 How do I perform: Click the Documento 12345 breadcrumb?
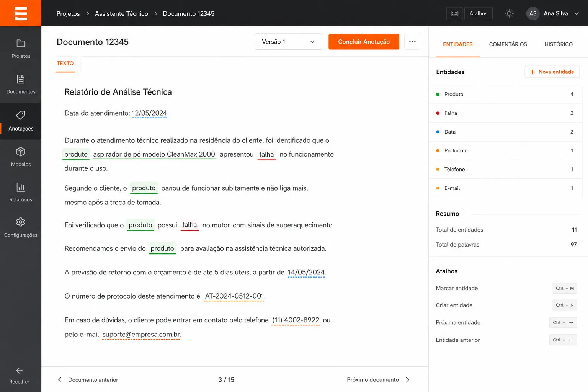tap(189, 13)
